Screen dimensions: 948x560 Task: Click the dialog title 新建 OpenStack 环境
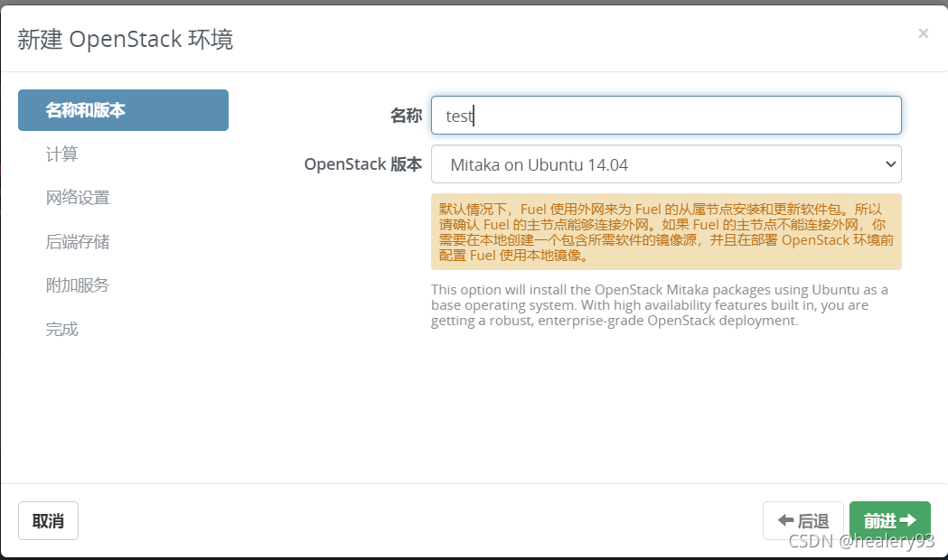(x=125, y=39)
